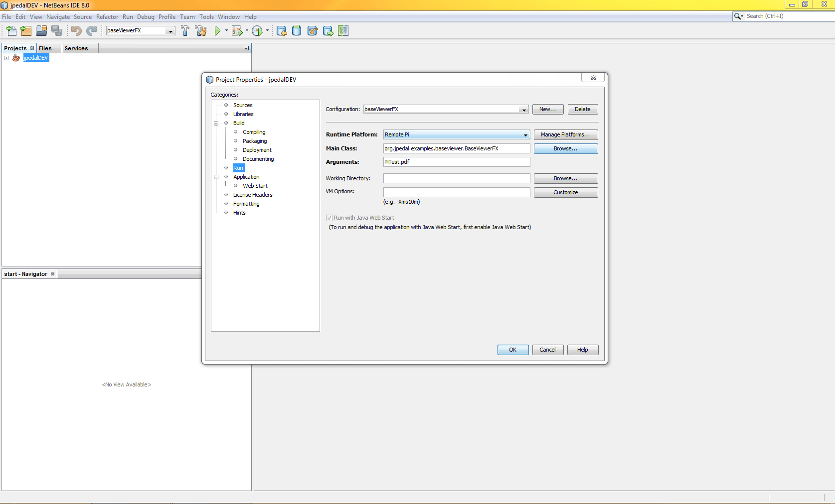
Task: Run the project with the green play icon
Action: pos(217,31)
